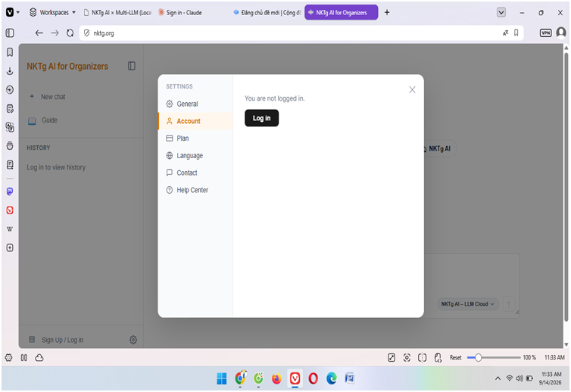Open page tiling icon in status bar
The width and height of the screenshot is (571, 392).
pos(422,358)
